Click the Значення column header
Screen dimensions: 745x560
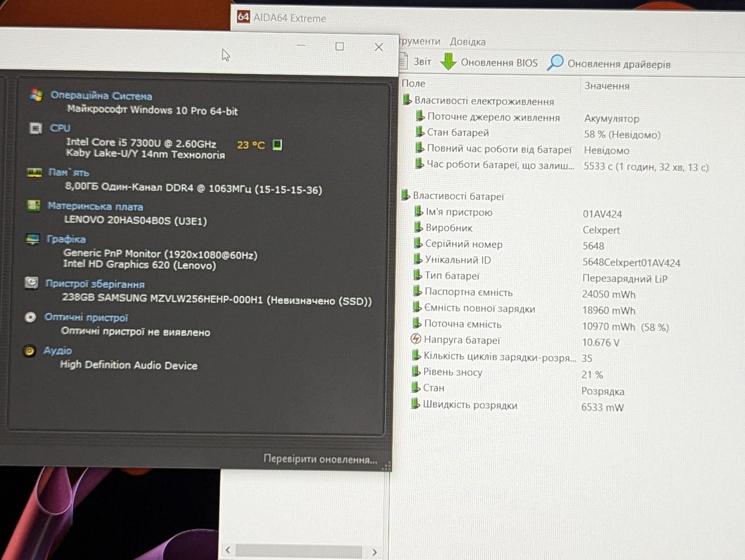(x=606, y=86)
